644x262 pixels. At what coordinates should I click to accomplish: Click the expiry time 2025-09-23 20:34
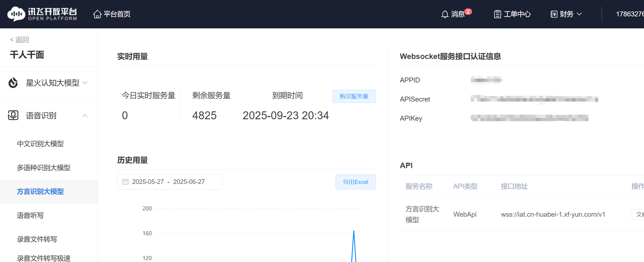[x=286, y=115]
